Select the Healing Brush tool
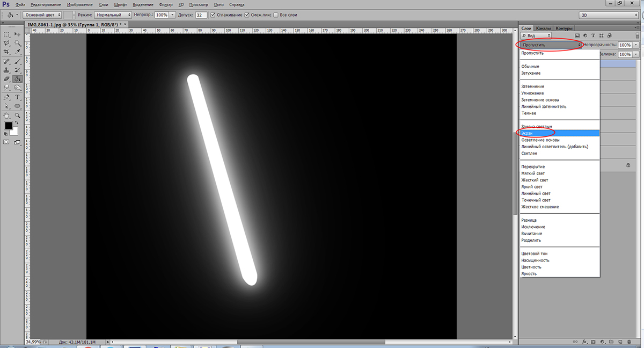 7,61
